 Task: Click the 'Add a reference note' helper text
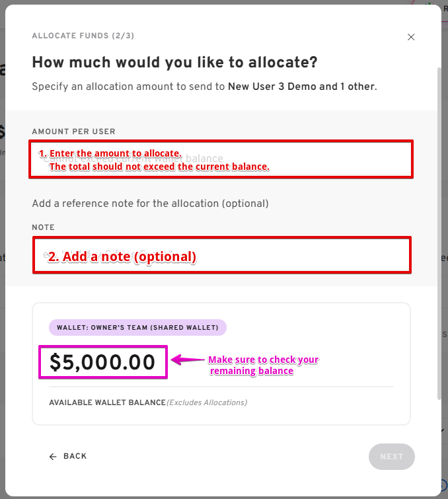click(150, 204)
